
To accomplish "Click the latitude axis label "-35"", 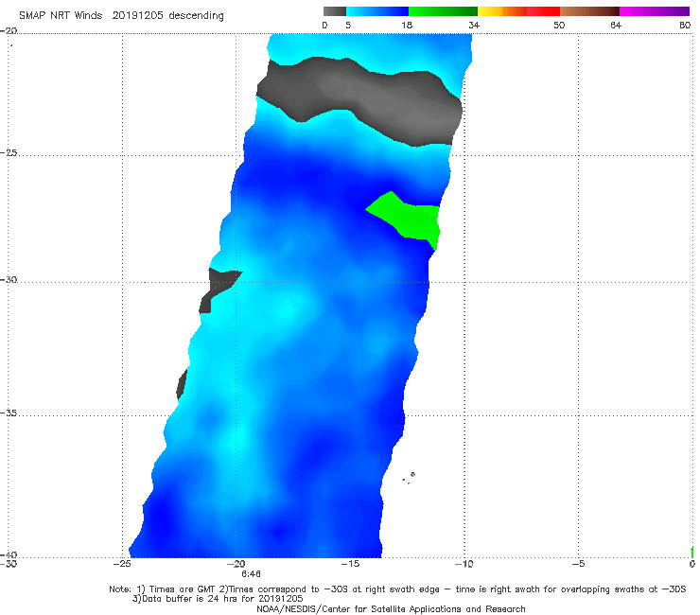I will (x=9, y=413).
